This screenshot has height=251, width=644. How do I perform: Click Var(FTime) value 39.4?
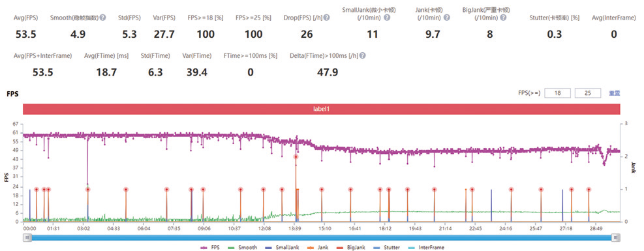click(x=196, y=72)
